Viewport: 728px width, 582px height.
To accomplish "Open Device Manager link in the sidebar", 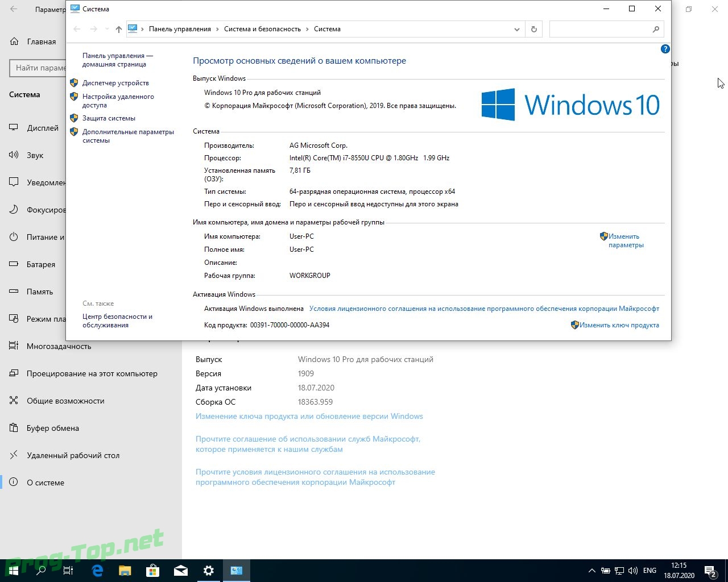I will click(115, 83).
